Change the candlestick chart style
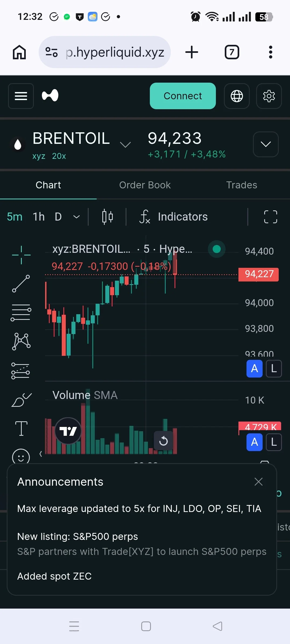 click(x=107, y=217)
